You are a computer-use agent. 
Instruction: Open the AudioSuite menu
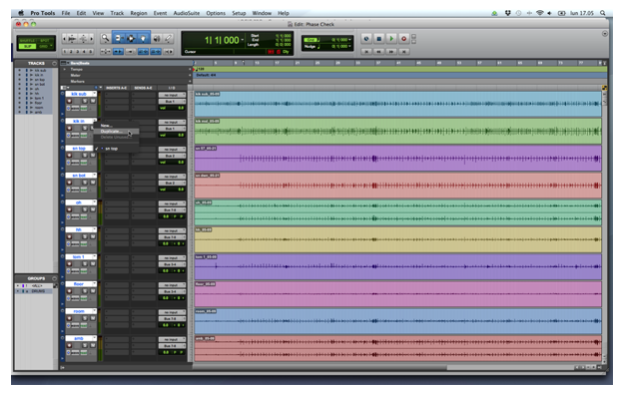(186, 13)
